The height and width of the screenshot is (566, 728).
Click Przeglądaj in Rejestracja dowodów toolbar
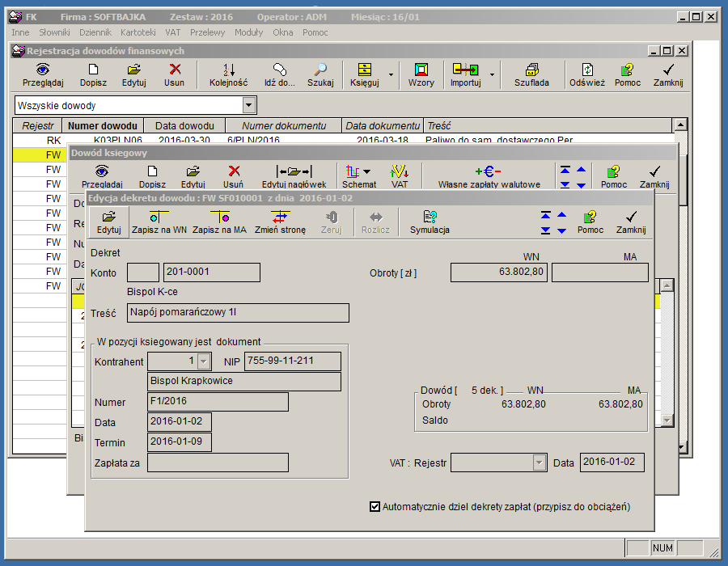43,75
